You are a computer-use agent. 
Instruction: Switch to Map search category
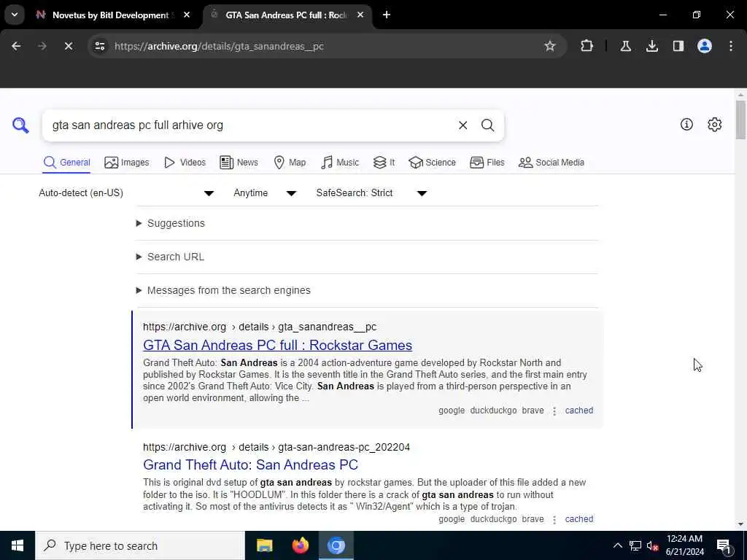290,163
